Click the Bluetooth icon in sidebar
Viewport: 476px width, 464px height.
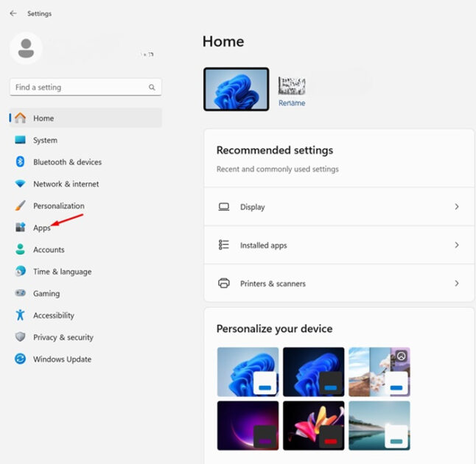coord(21,162)
